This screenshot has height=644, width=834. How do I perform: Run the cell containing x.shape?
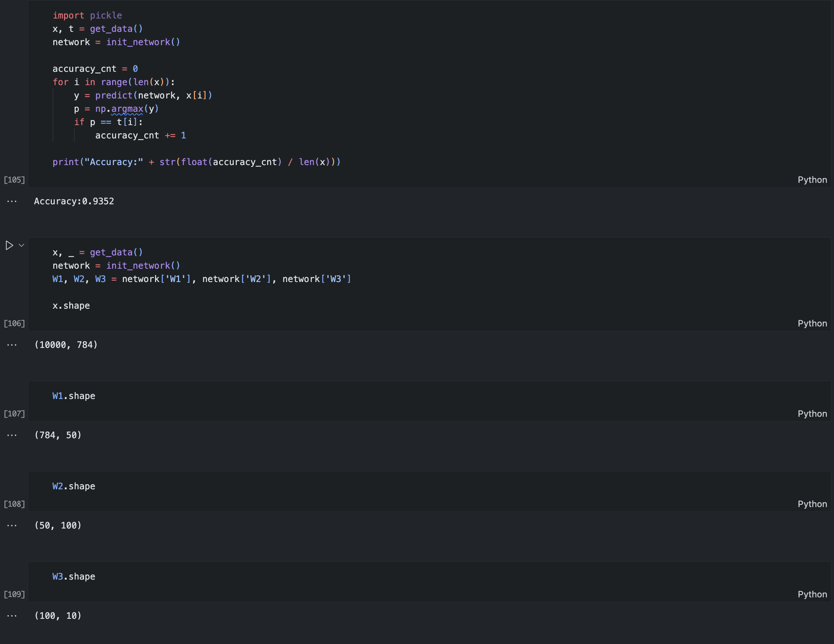(9, 245)
